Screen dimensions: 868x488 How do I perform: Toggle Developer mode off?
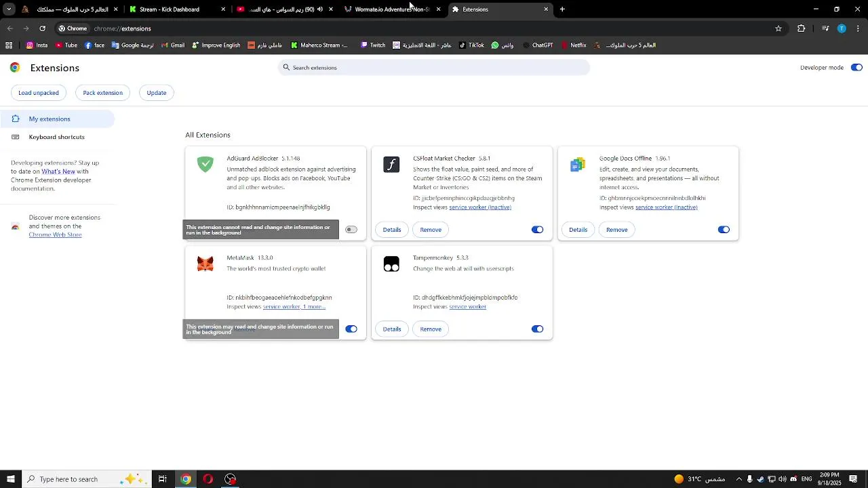point(856,68)
